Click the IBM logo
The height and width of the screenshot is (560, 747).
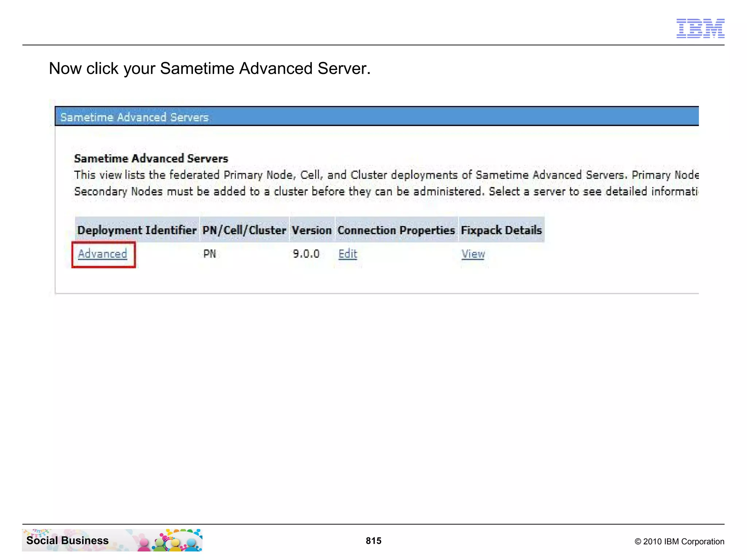[700, 28]
